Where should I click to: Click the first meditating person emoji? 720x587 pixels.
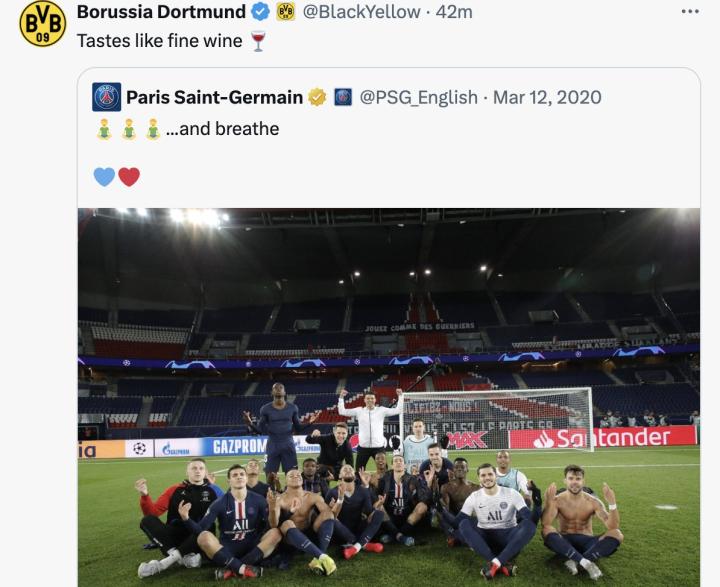tap(104, 129)
